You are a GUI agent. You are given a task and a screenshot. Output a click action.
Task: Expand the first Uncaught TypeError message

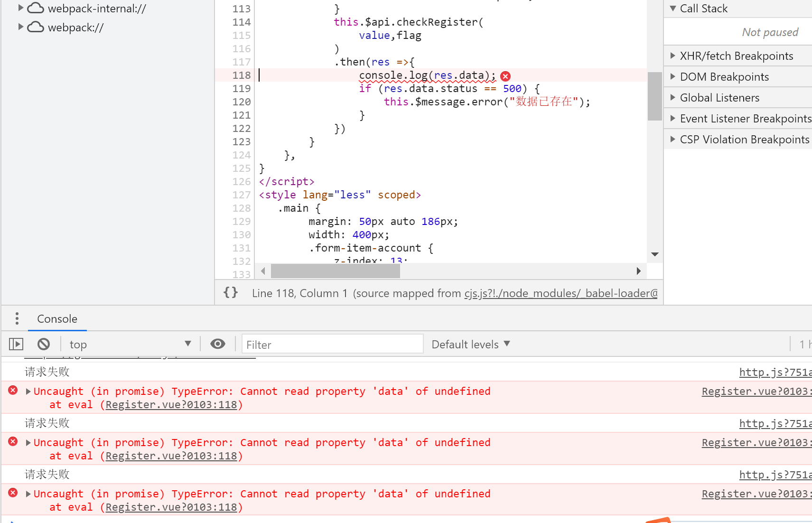28,392
